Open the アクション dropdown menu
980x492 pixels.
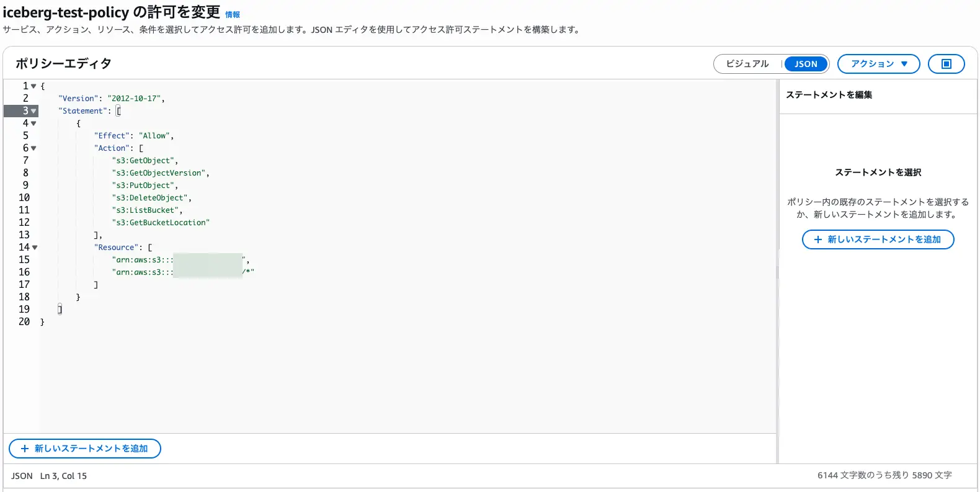tap(878, 63)
